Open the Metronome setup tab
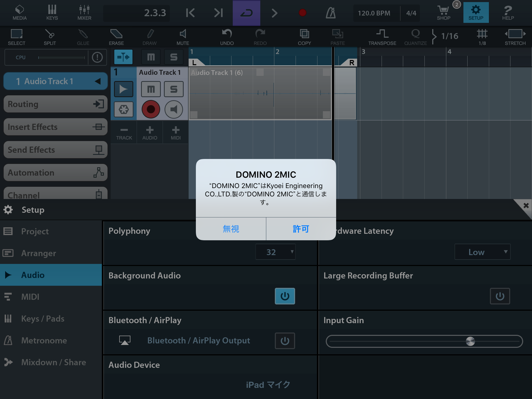This screenshot has height=399, width=532. pos(51,340)
